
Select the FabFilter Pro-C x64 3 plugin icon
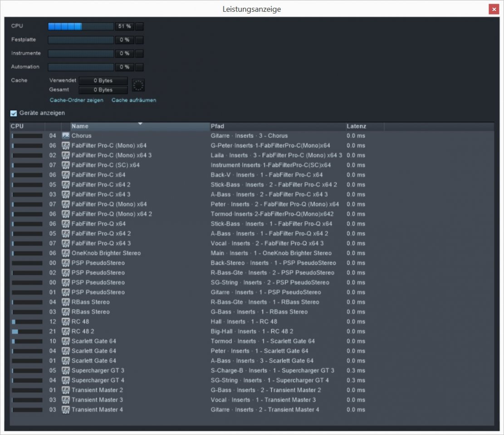tap(66, 194)
